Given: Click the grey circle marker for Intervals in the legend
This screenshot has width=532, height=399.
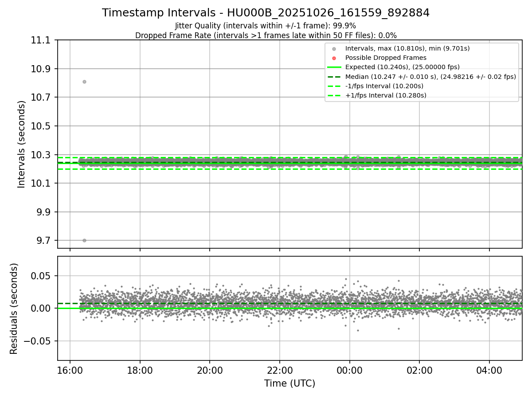Looking at the screenshot, I should [x=334, y=49].
